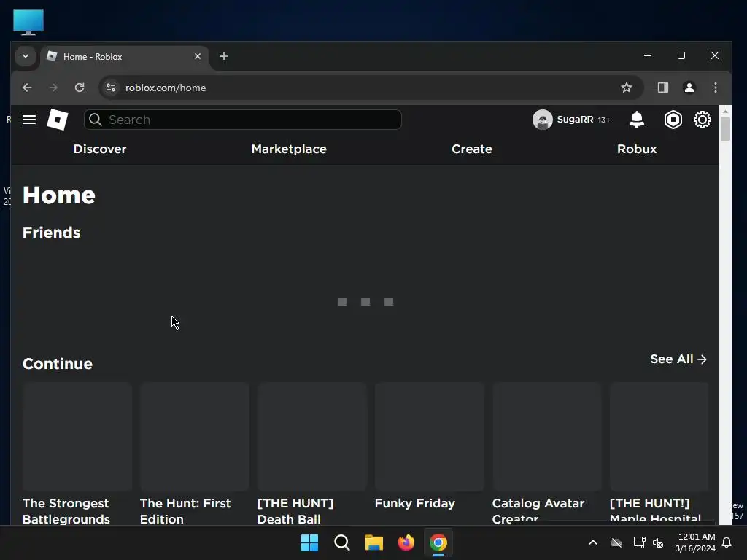
Task: Go to Discover section
Action: (x=100, y=149)
